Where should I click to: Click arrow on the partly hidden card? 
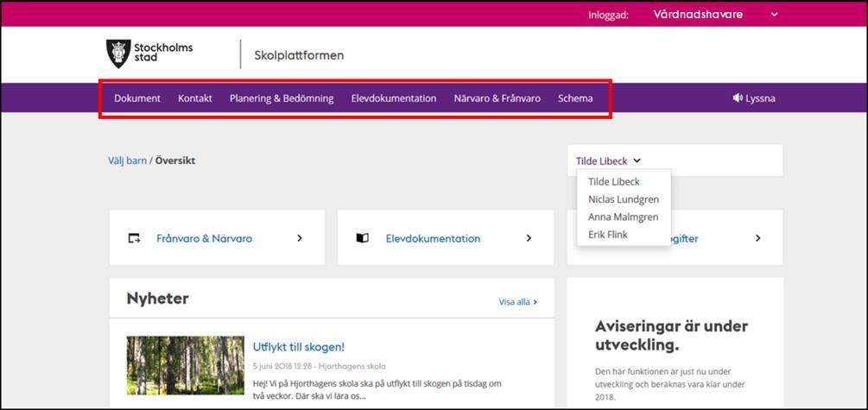pyautogui.click(x=757, y=238)
